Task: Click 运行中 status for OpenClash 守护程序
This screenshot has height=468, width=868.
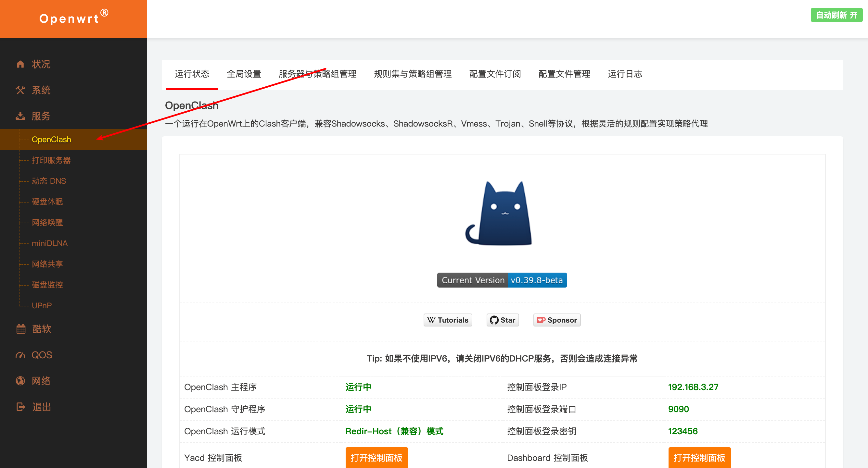Action: click(x=358, y=409)
